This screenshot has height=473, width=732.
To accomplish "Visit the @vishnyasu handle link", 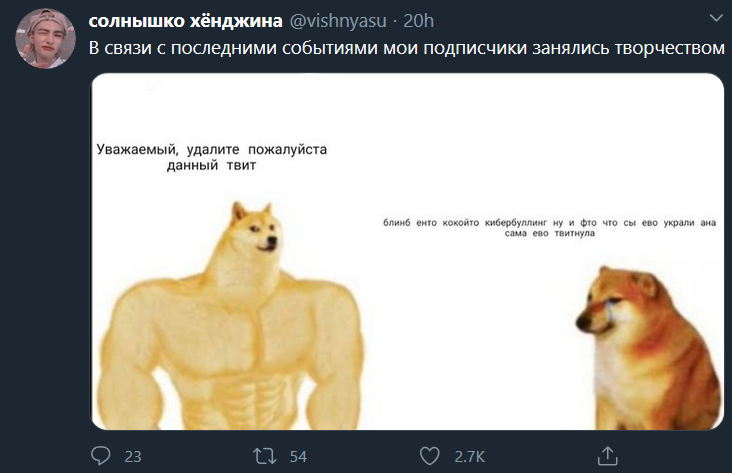I will 338,21.
